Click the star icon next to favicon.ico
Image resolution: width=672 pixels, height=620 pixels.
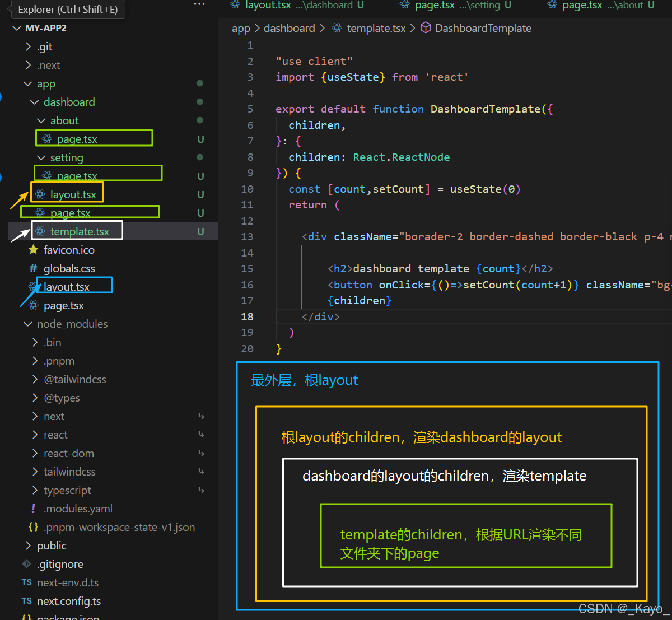(x=32, y=250)
